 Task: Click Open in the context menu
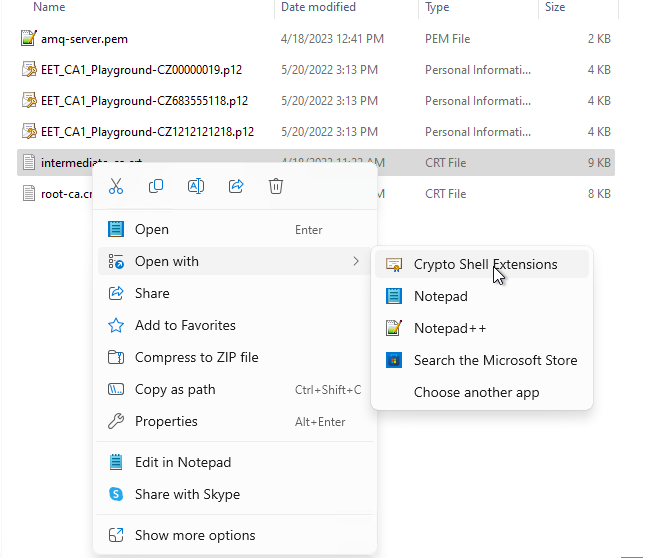[x=152, y=229]
